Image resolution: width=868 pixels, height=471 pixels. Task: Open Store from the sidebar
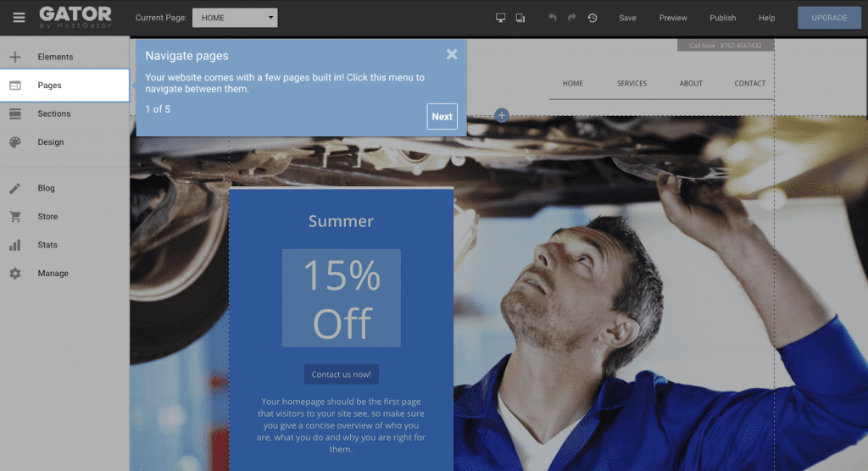[x=47, y=217]
